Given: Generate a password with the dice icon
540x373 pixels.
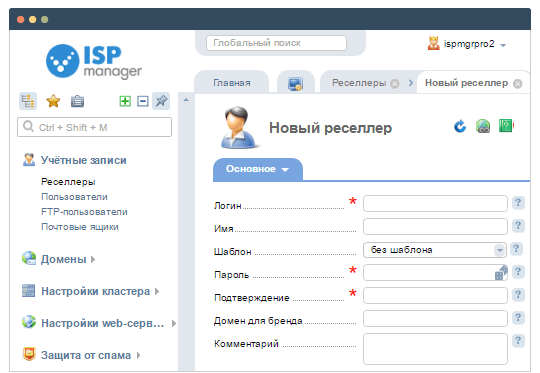Looking at the screenshot, I should [x=501, y=272].
